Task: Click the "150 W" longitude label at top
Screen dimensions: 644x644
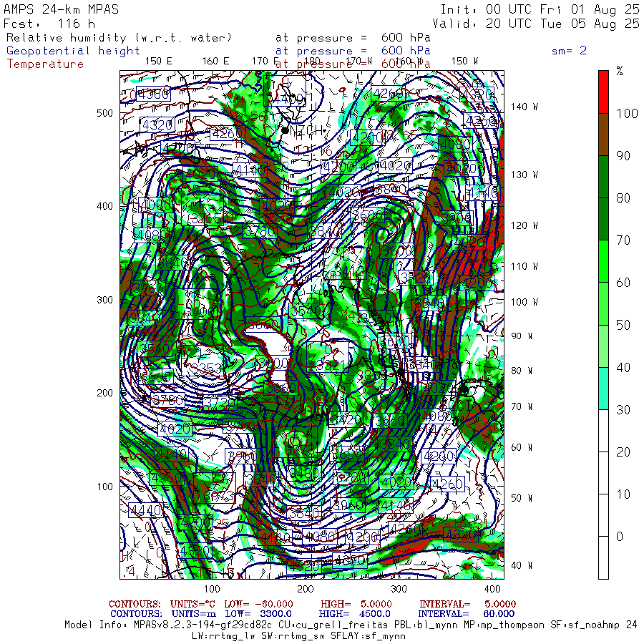Action: [465, 62]
